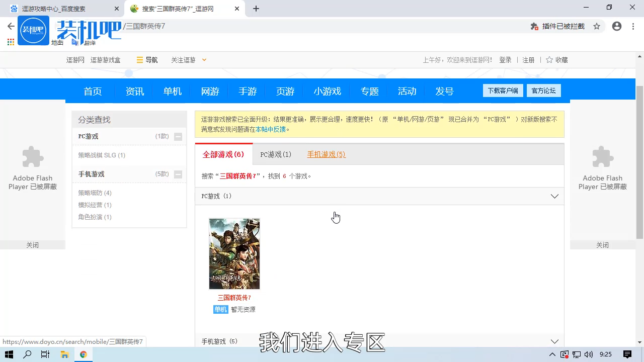Switch to the 手机游戏(5) tab
This screenshot has width=644, height=362.
coord(326,154)
